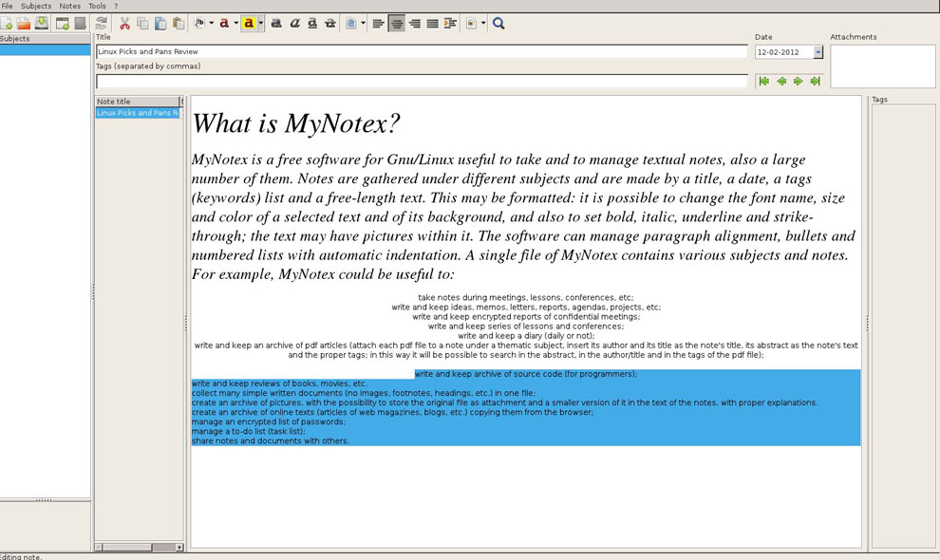Screen dimensions: 940x560
Task: Click the window icon with green plus
Action: click(x=63, y=24)
